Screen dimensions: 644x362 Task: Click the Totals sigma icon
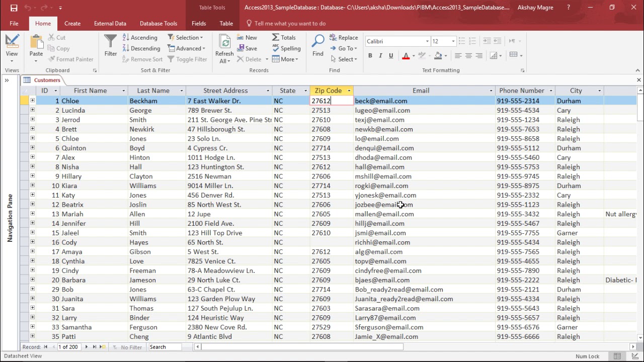276,38
